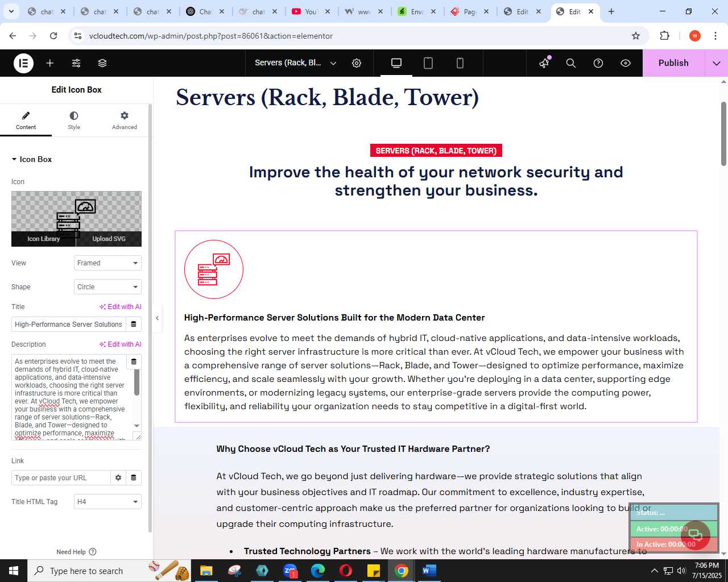
Task: Open Chrome three-dot menu
Action: point(715,36)
